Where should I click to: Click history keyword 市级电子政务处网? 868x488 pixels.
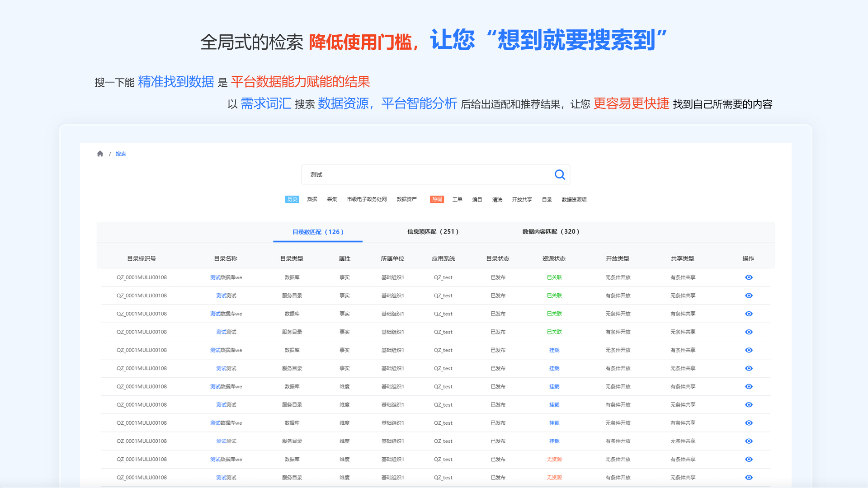[x=367, y=199]
